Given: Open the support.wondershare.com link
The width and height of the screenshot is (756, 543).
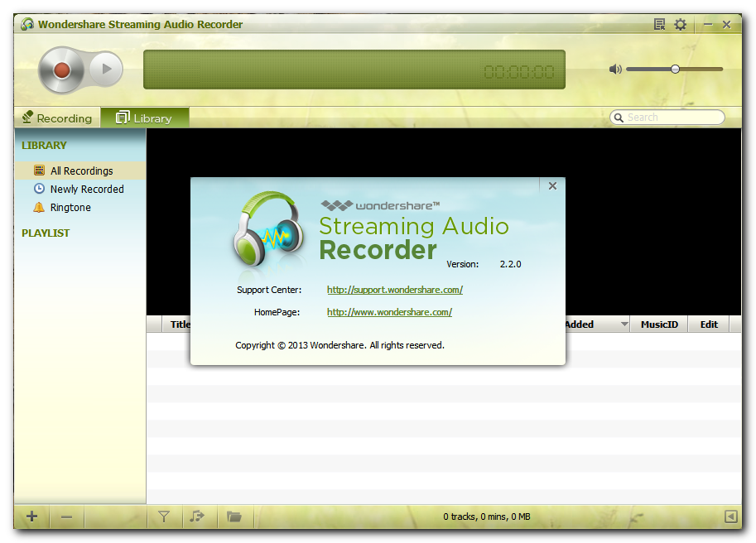Looking at the screenshot, I should point(395,290).
